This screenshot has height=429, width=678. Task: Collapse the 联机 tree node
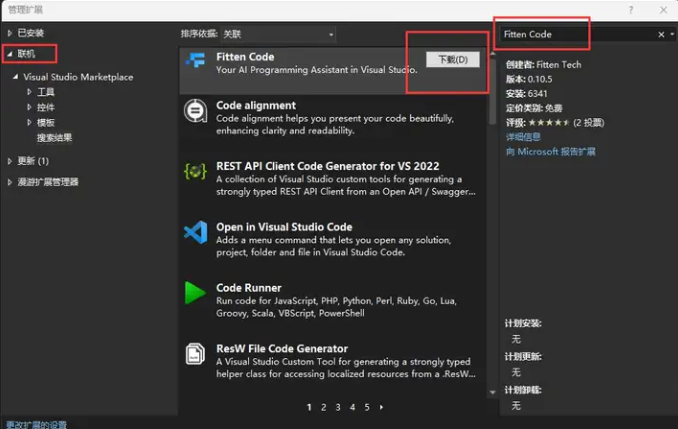10,54
